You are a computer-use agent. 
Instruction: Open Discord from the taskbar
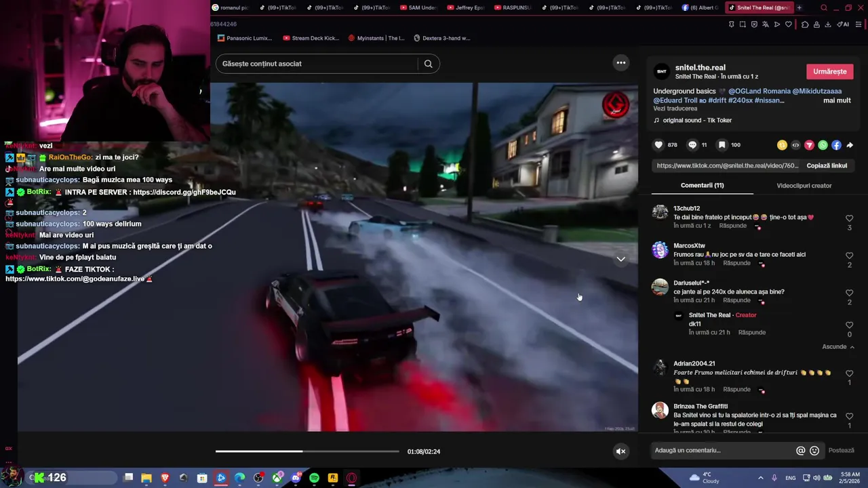pos(296,478)
